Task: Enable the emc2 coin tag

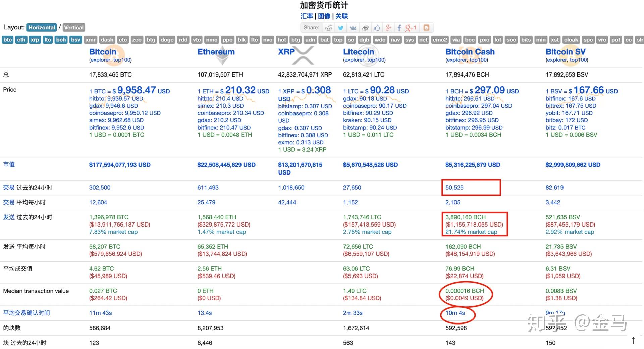Action: [440, 40]
